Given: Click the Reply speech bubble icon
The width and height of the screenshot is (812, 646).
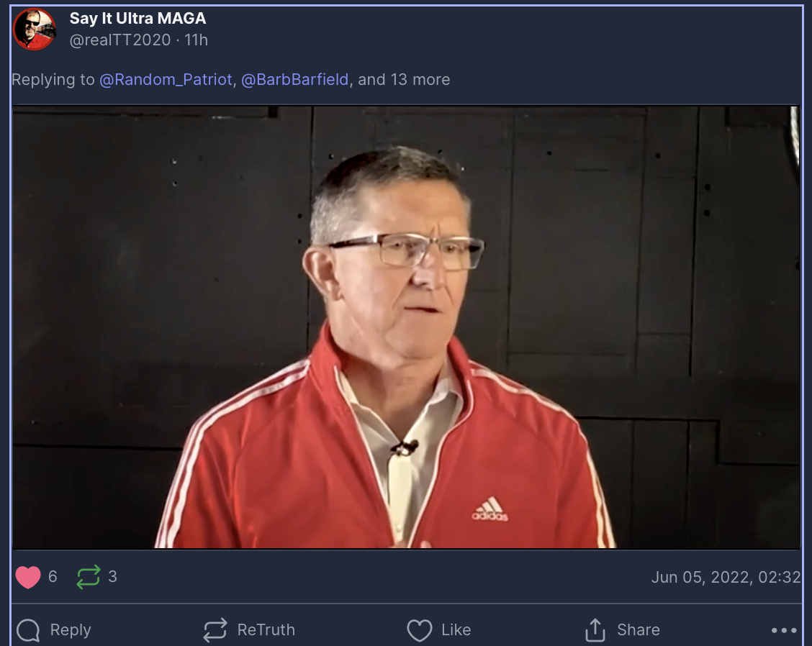Looking at the screenshot, I should point(28,630).
